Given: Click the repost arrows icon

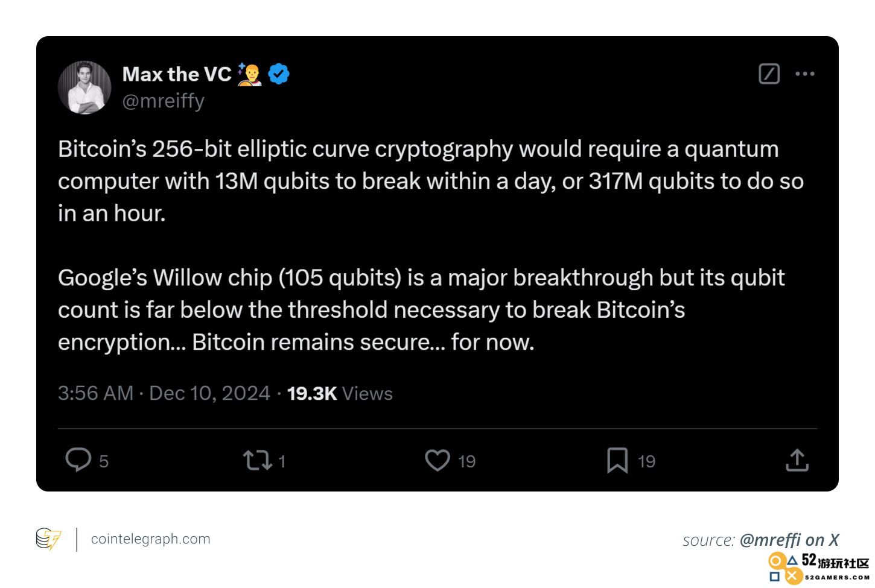Looking at the screenshot, I should (x=258, y=461).
